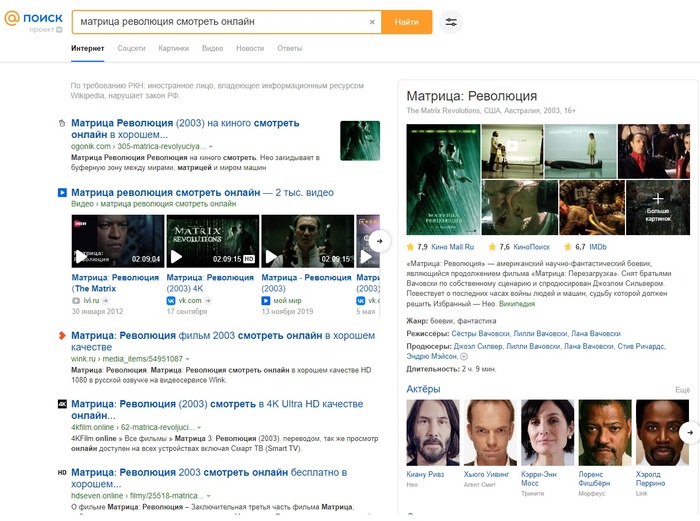Image resolution: width=700 pixels, height=521 pixels.
Task: Expand the wink.ru URL dropdown arrow
Action: point(188,359)
